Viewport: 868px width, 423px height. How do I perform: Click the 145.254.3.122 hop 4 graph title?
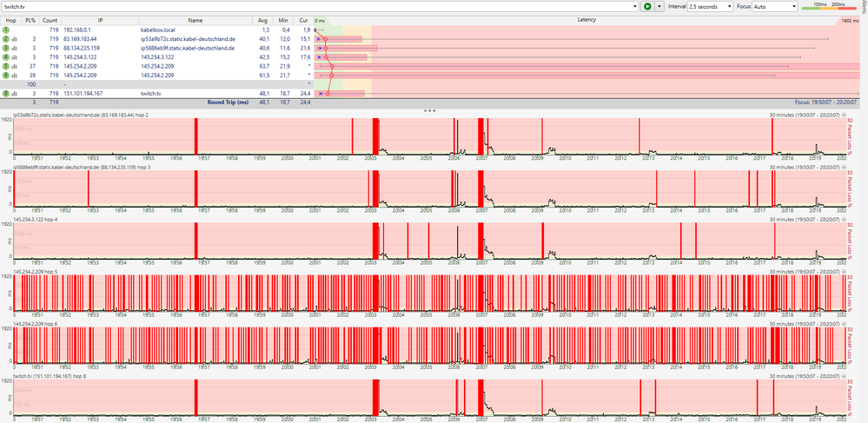pos(36,219)
